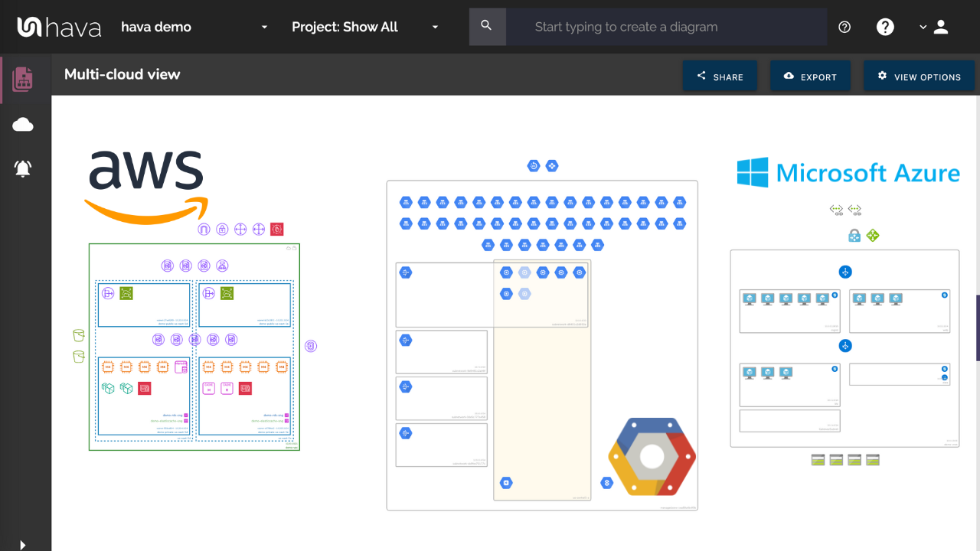This screenshot has width=980, height=551.
Task: Click the filled help question mark icon
Action: click(x=885, y=27)
